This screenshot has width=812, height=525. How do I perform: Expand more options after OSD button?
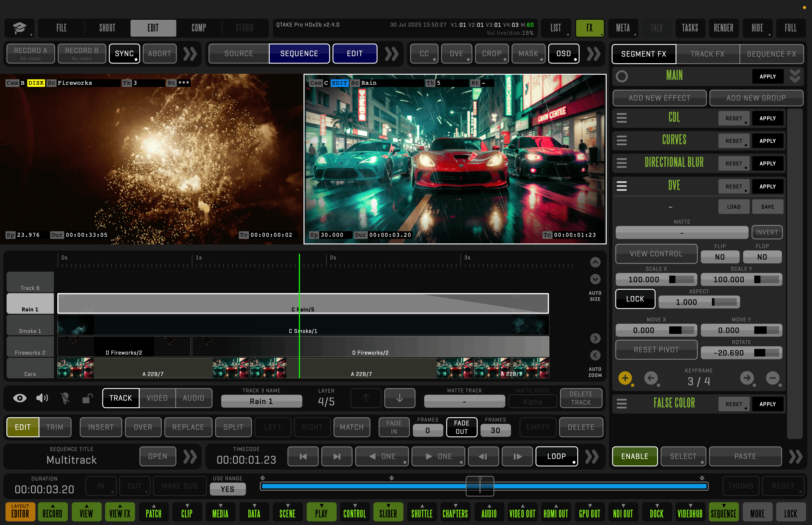(593, 54)
